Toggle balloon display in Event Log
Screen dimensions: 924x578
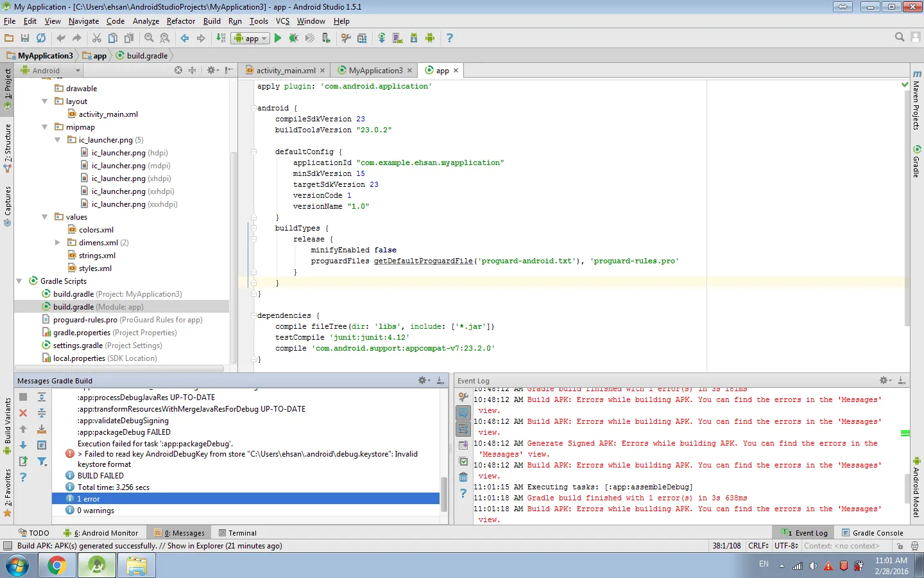tap(463, 413)
